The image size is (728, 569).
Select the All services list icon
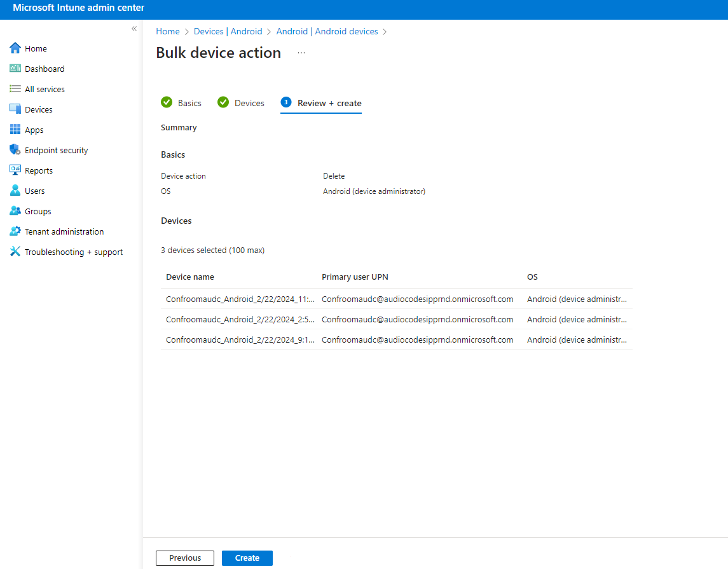[15, 89]
